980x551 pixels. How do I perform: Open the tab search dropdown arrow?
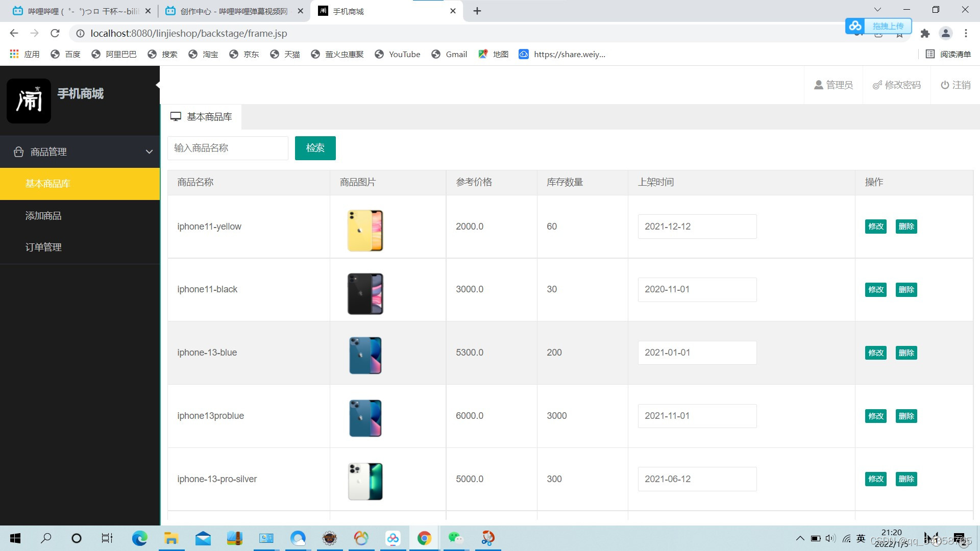pyautogui.click(x=877, y=10)
